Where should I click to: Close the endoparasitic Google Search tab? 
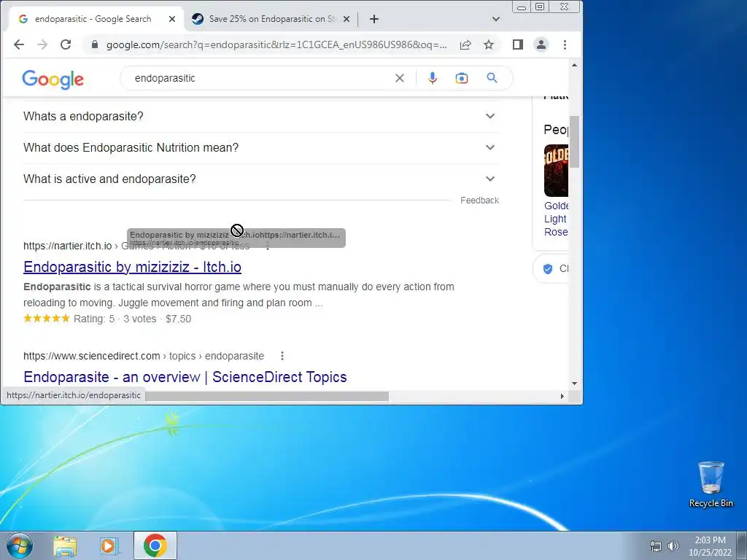point(172,19)
